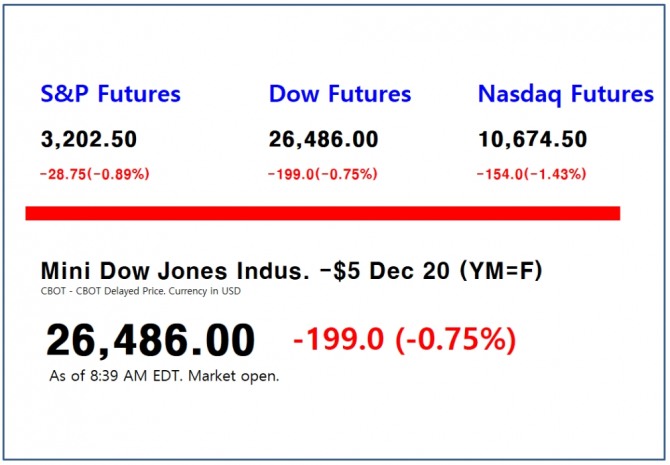The image size is (670, 465).
Task: Select the Nasdaq Futures heading
Action: (565, 95)
